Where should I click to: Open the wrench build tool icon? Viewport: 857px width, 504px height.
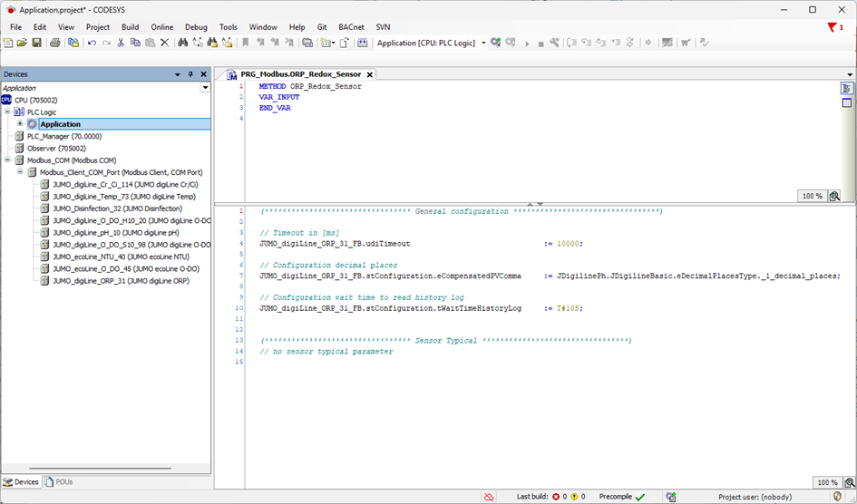[555, 43]
